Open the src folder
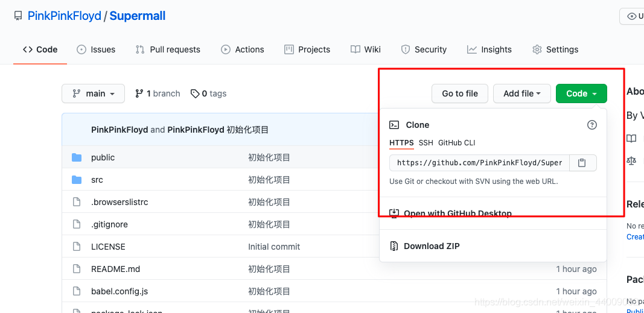 (97, 180)
